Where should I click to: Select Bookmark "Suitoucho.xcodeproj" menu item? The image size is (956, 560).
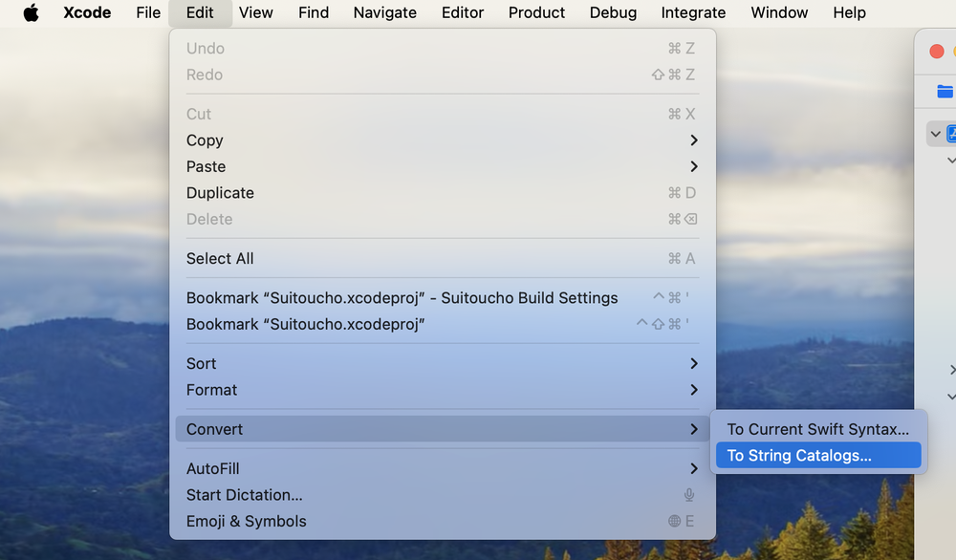tap(305, 324)
